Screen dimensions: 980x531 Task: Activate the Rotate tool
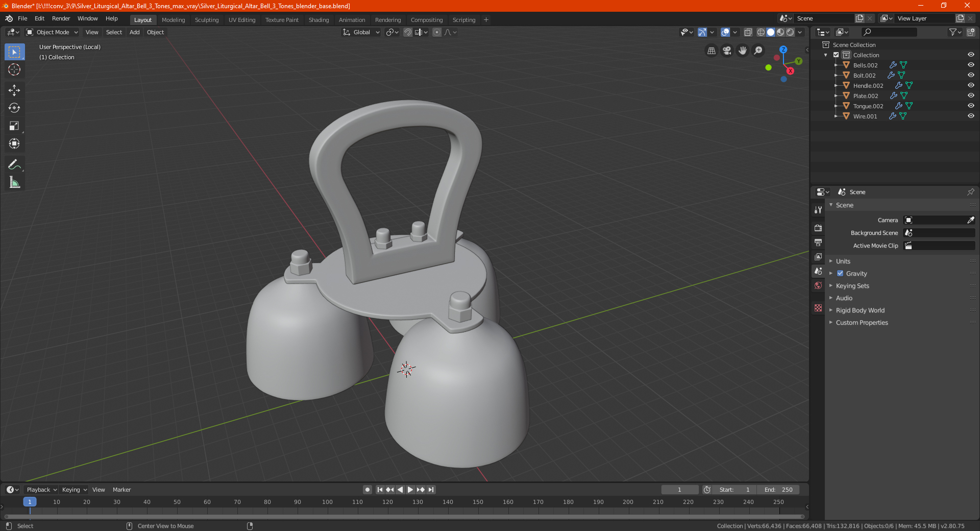click(14, 108)
